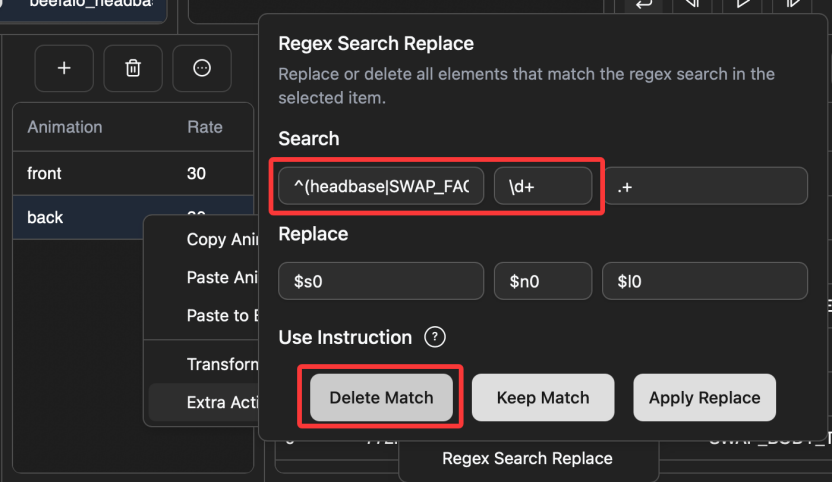Step to the previous frame
Viewport: 832px width, 482px height.
(x=691, y=5)
